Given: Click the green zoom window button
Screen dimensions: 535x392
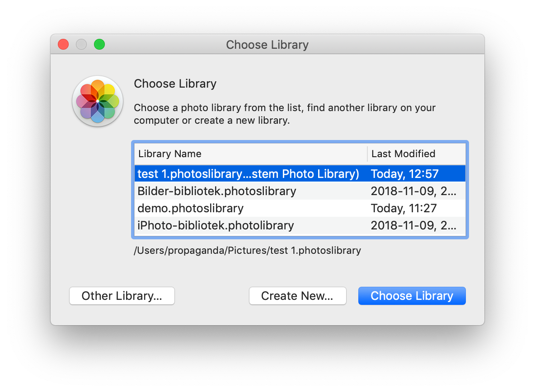Looking at the screenshot, I should 99,44.
